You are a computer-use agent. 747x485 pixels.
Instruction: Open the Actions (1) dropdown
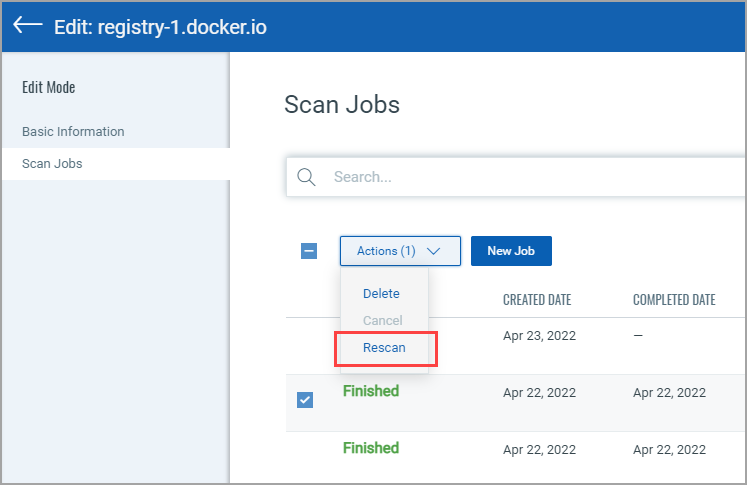pyautogui.click(x=399, y=251)
